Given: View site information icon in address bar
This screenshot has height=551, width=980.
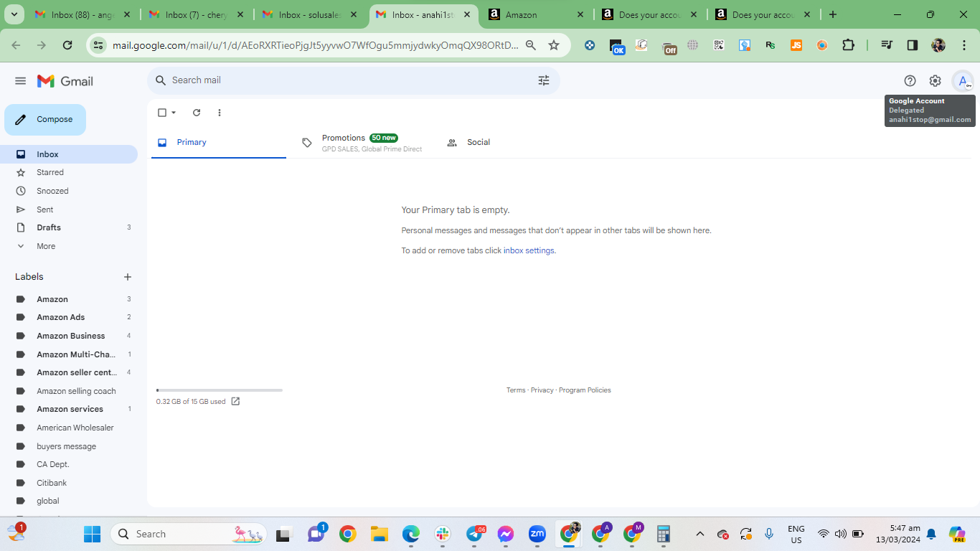Looking at the screenshot, I should (x=99, y=45).
